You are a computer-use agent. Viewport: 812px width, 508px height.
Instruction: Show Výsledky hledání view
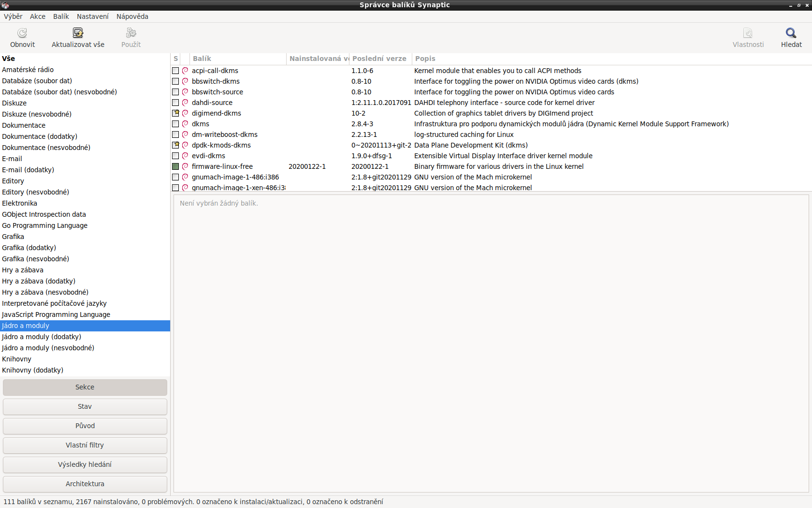(x=85, y=465)
